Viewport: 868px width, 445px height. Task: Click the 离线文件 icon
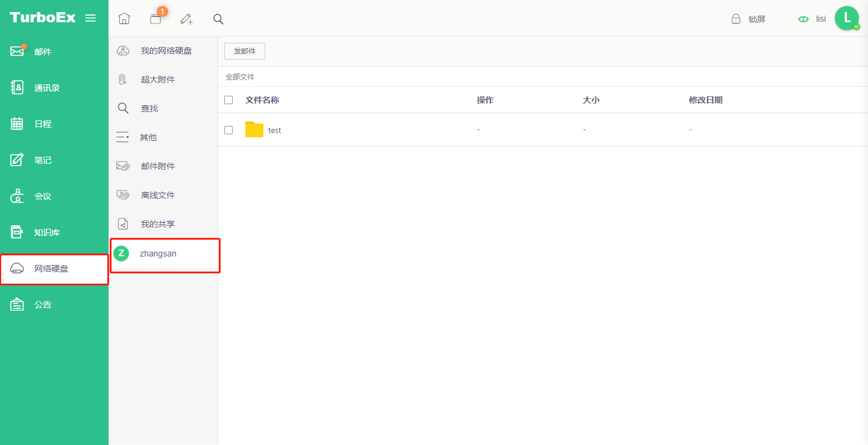123,195
